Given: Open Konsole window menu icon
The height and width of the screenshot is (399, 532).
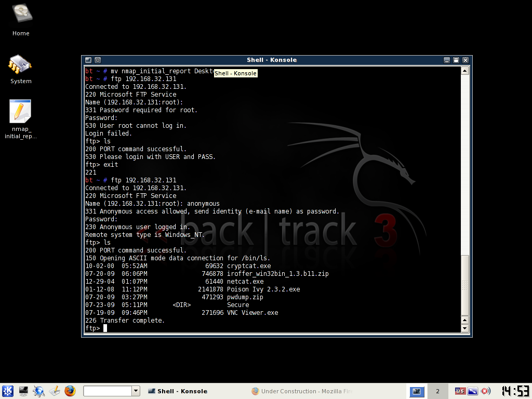Looking at the screenshot, I should (88, 60).
